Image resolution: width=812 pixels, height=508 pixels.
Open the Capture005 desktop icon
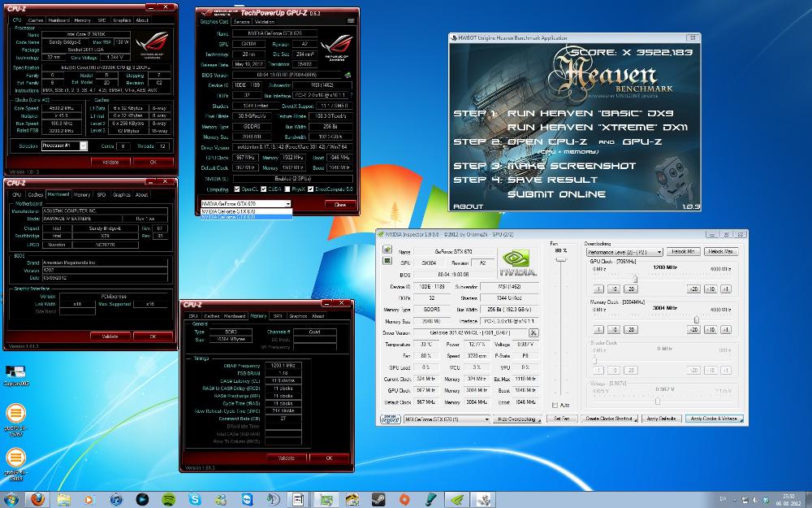[15, 375]
